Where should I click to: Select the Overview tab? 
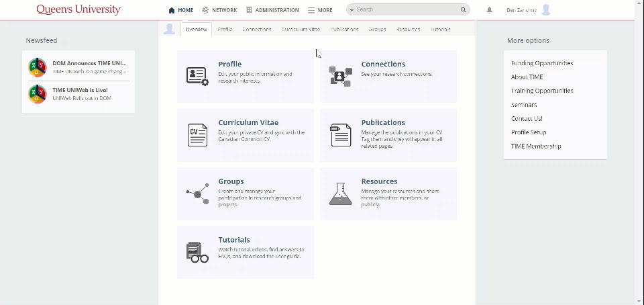click(x=196, y=29)
